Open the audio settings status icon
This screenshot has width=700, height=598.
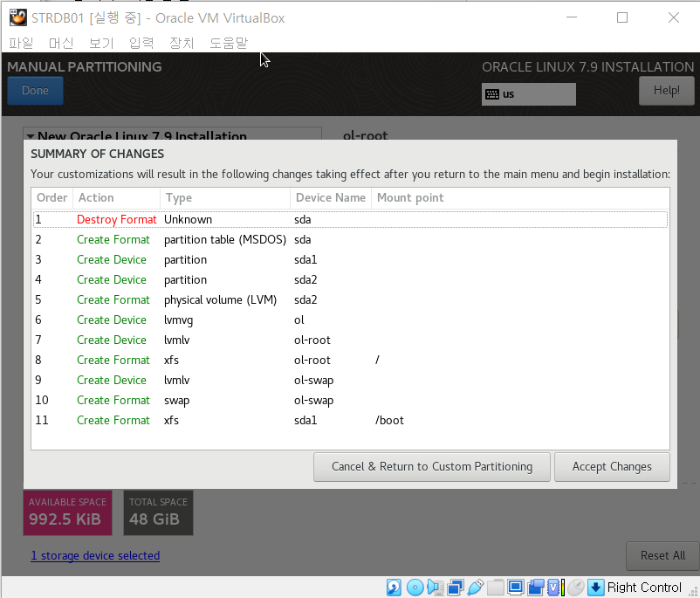(435, 588)
